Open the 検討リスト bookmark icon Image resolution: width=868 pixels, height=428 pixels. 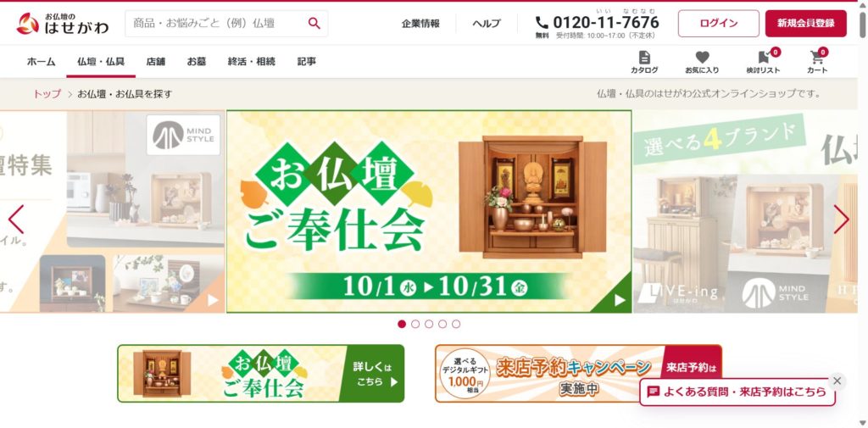(x=763, y=62)
